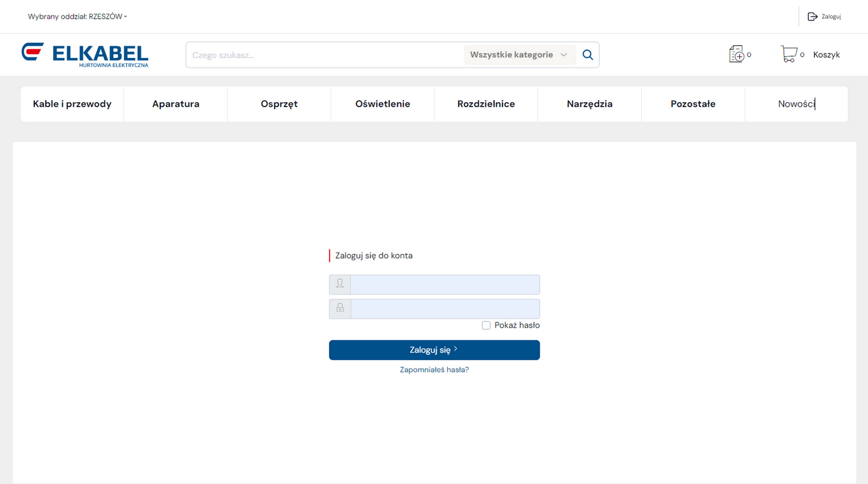This screenshot has width=868, height=484.
Task: Open the Wszystkie kategorie dropdown
Action: pyautogui.click(x=519, y=55)
